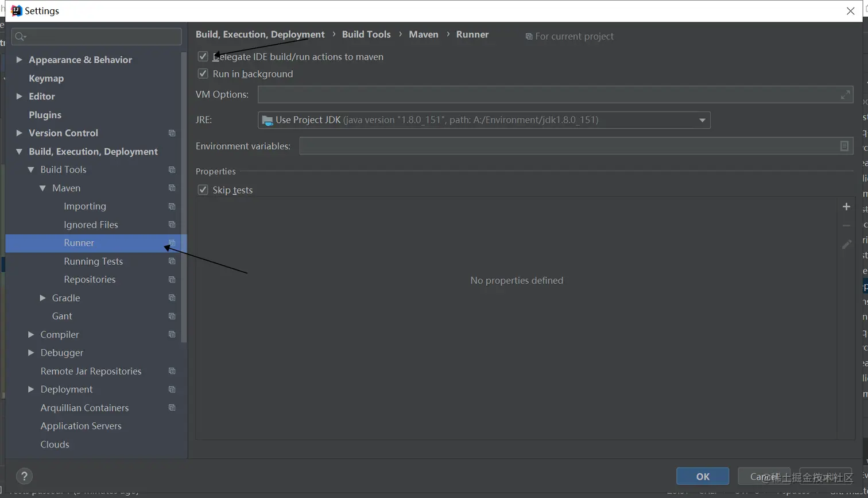Image resolution: width=868 pixels, height=498 pixels.
Task: Click Build Tools breadcrumb
Action: pyautogui.click(x=366, y=34)
